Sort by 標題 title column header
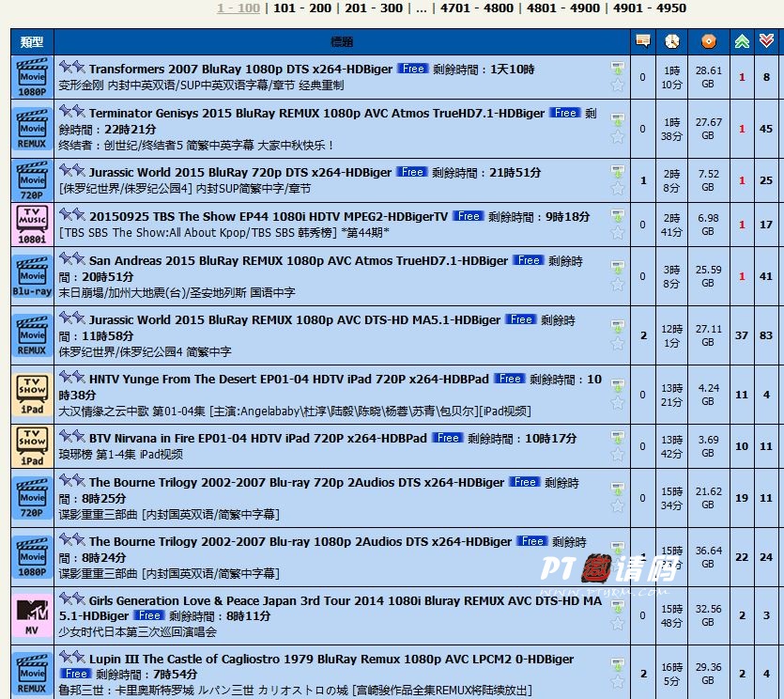784x699 pixels. [342, 41]
